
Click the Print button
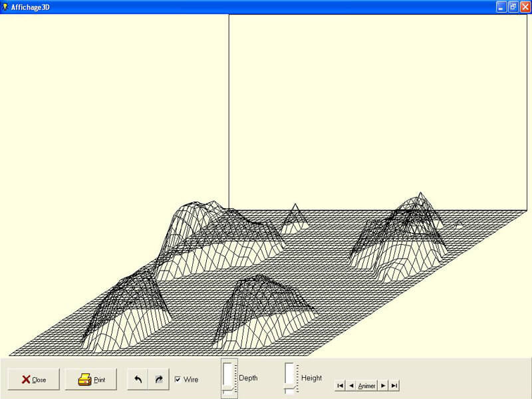click(x=91, y=379)
